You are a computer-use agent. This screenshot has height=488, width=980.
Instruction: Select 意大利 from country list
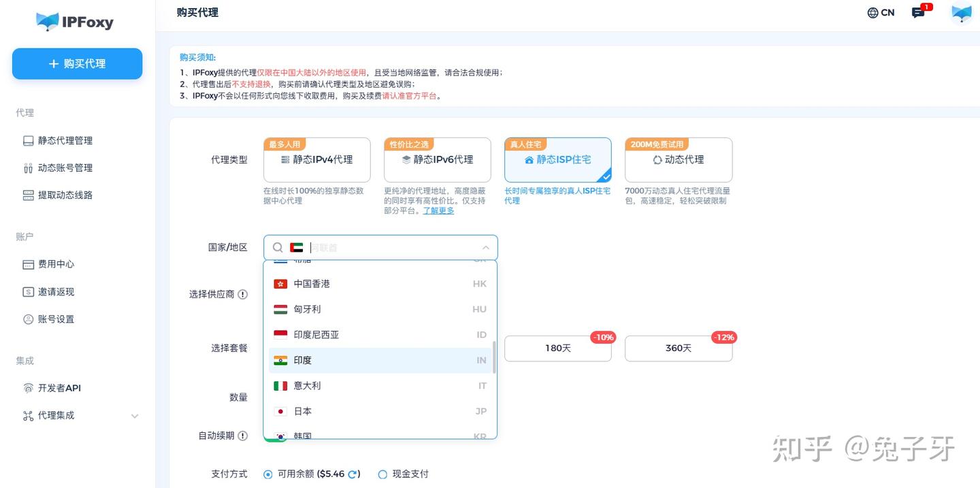point(380,386)
